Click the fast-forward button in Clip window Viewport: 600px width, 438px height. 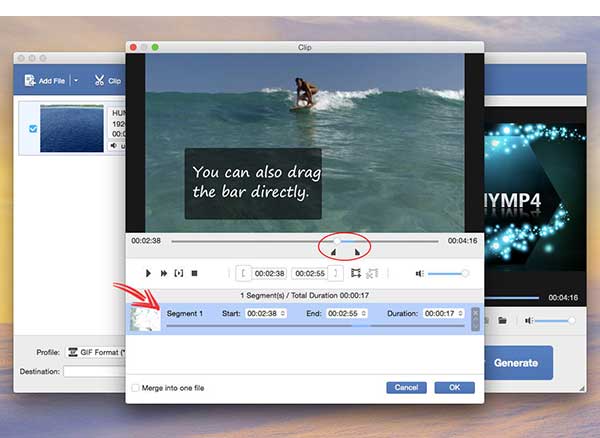tap(164, 273)
